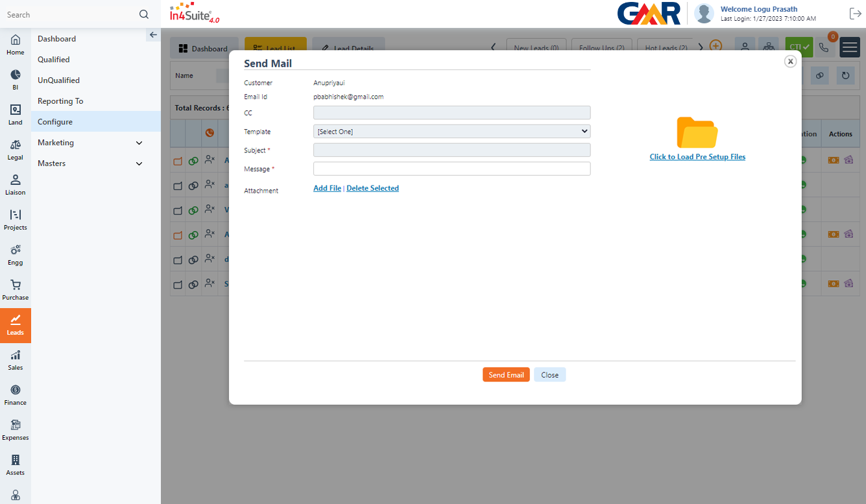Image resolution: width=866 pixels, height=504 pixels.
Task: Click the logout icon in header
Action: pyautogui.click(x=855, y=14)
